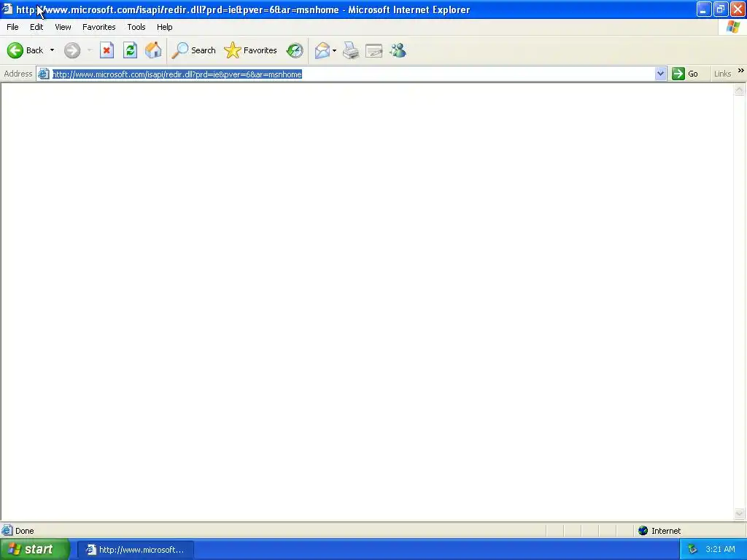Select the microsoft.com taskbar button
Screen dimensions: 747x560
135,550
